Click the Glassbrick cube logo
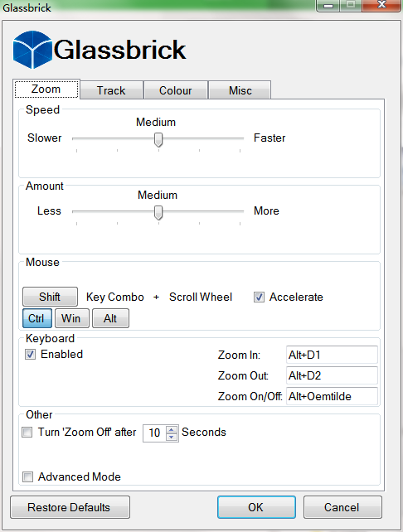This screenshot has height=532, width=403. (32, 50)
